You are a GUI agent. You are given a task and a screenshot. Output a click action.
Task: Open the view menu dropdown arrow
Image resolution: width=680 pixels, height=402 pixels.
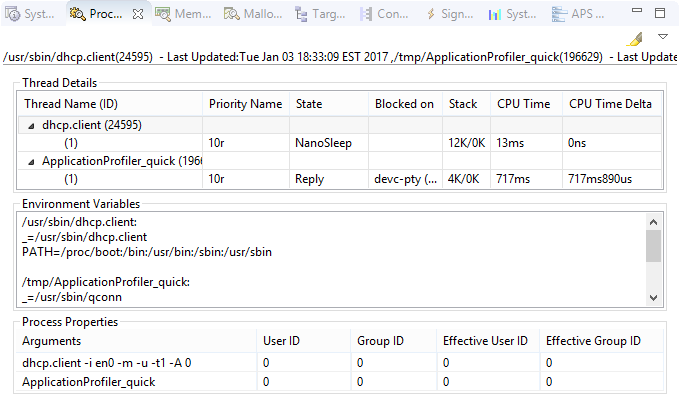664,37
